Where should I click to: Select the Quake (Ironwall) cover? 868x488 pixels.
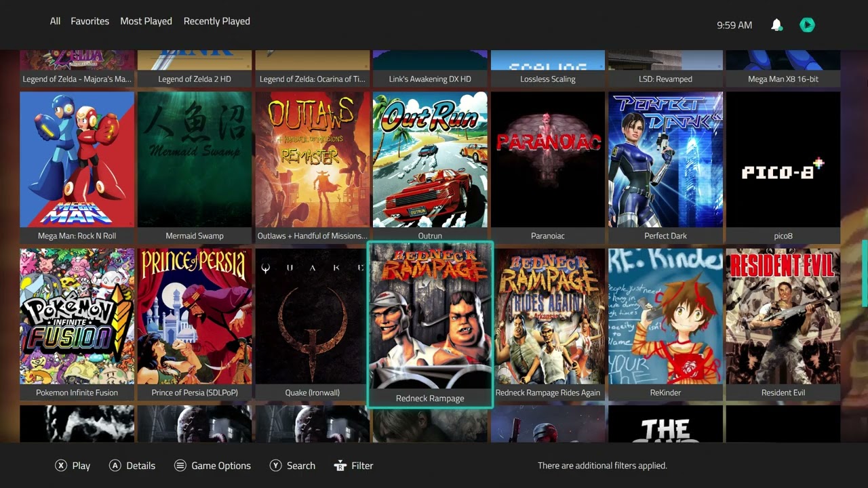[313, 317]
